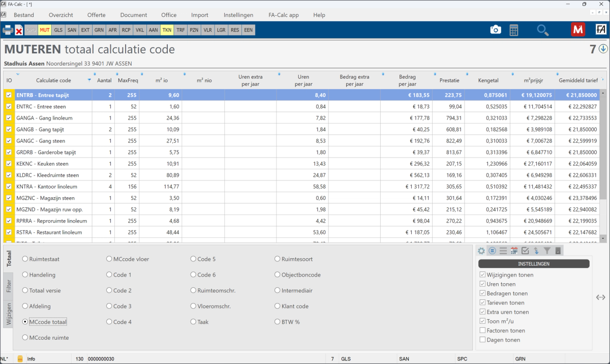Click the red M logo icon
The height and width of the screenshot is (364, 610).
tap(578, 30)
